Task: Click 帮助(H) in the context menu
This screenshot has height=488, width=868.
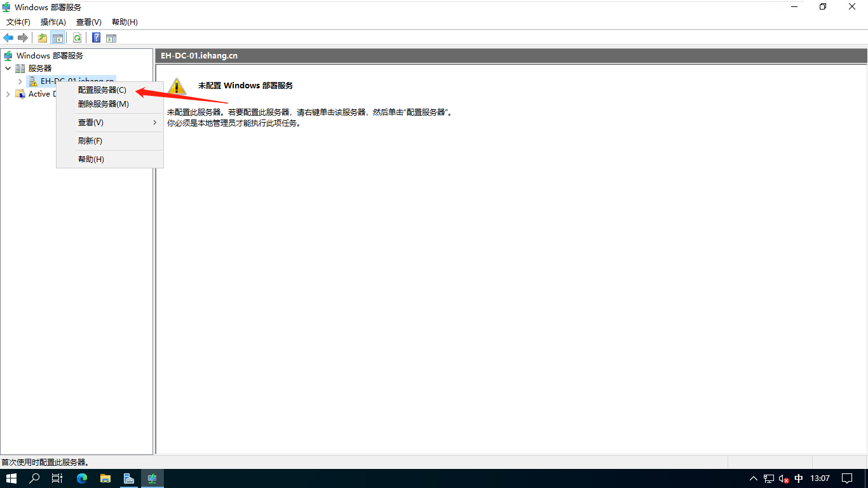Action: click(x=91, y=159)
